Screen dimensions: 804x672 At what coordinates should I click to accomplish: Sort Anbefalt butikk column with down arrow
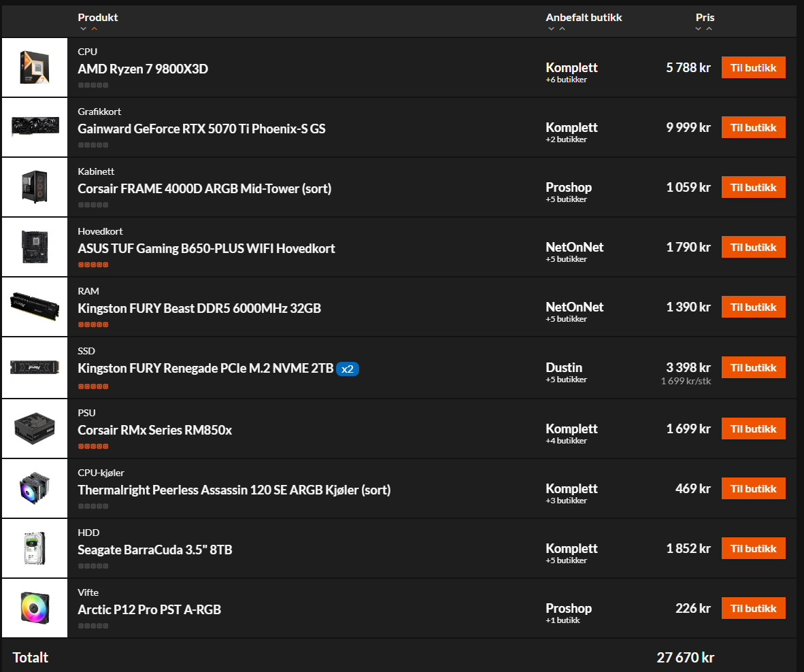point(551,29)
